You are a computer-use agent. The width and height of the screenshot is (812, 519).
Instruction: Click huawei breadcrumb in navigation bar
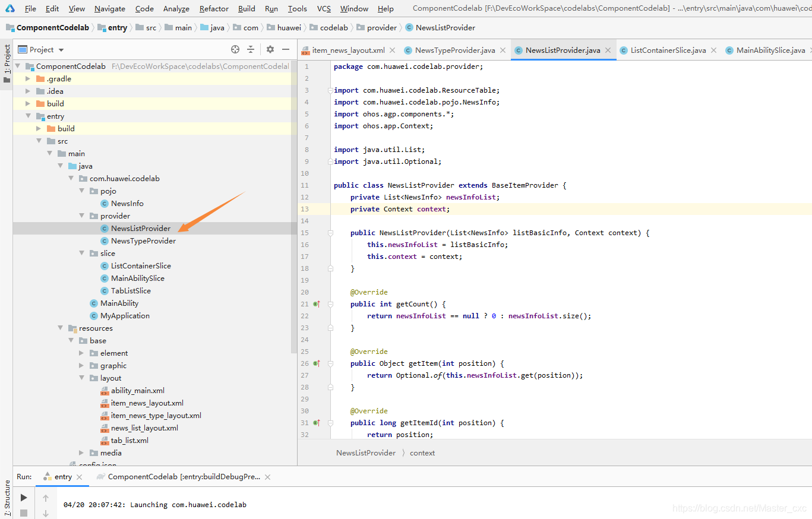(285, 28)
